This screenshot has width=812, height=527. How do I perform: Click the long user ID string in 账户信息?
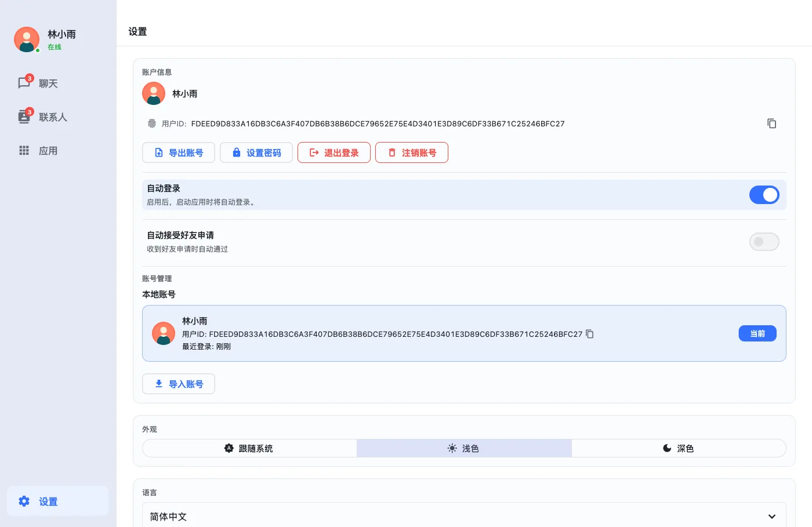pos(378,123)
